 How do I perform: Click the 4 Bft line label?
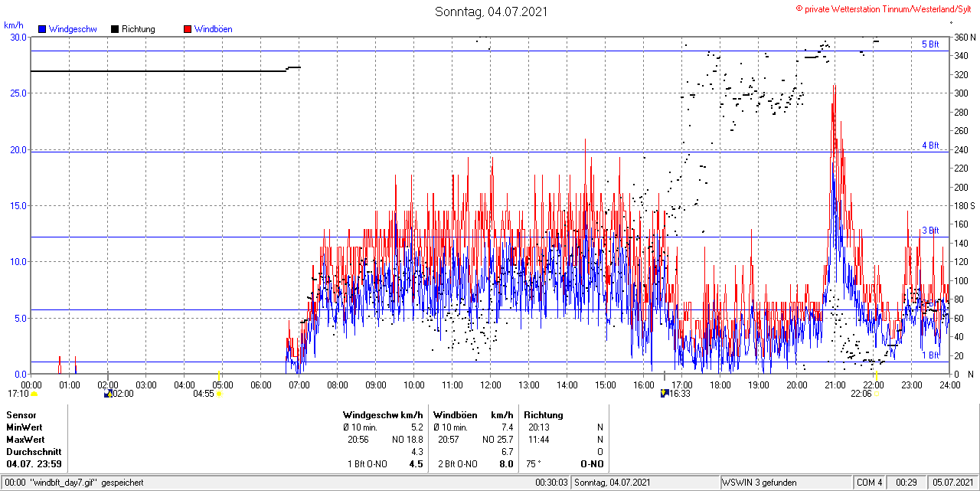coord(930,145)
